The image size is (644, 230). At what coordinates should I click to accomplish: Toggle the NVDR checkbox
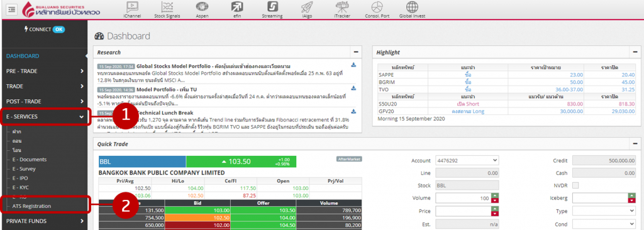(575, 185)
